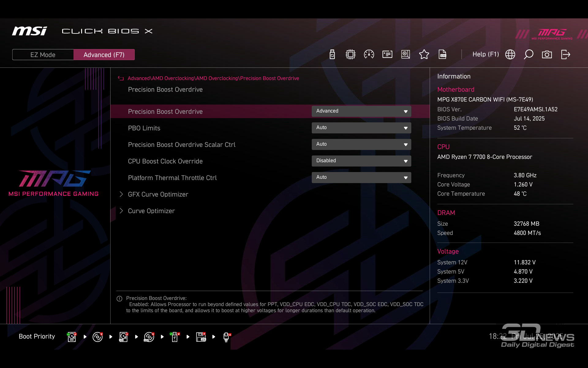Click the MSI logo
This screenshot has width=588, height=368.
coord(29,31)
